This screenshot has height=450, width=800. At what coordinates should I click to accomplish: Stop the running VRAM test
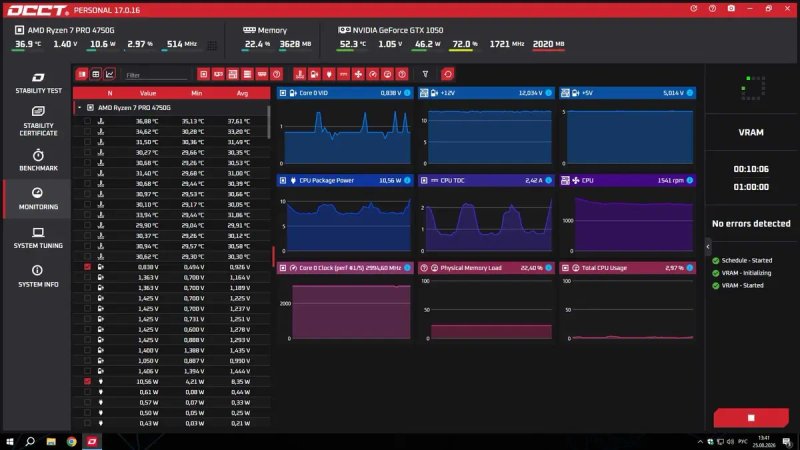pos(751,418)
